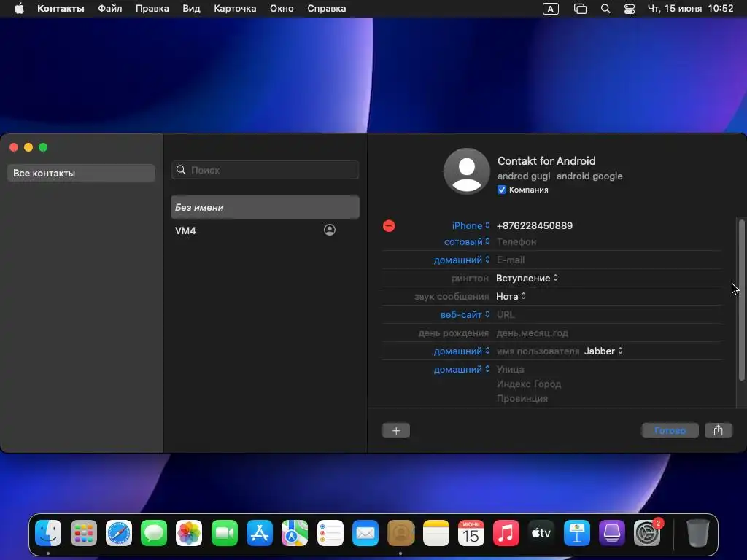
Task: Change the домашний e-mail label dropdown
Action: (462, 260)
